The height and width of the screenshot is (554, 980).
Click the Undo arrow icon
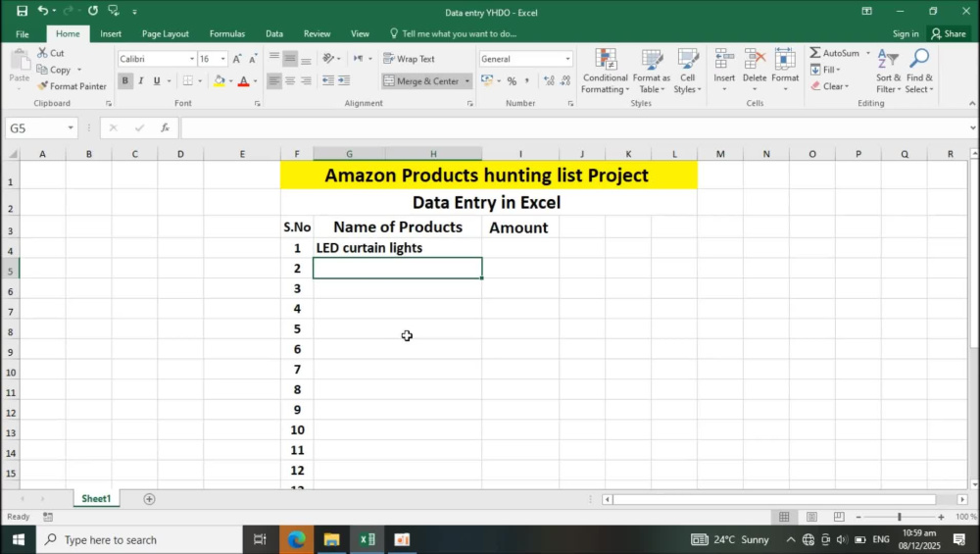coord(42,11)
